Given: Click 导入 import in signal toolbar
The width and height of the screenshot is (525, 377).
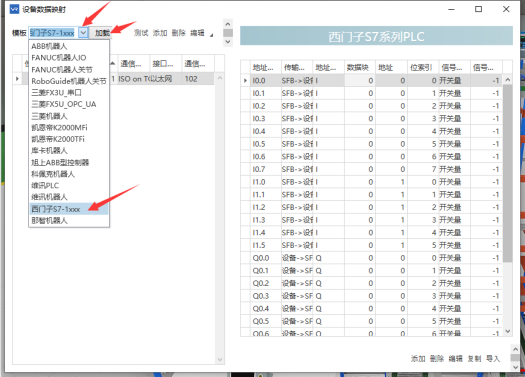Looking at the screenshot, I should click(x=493, y=359).
